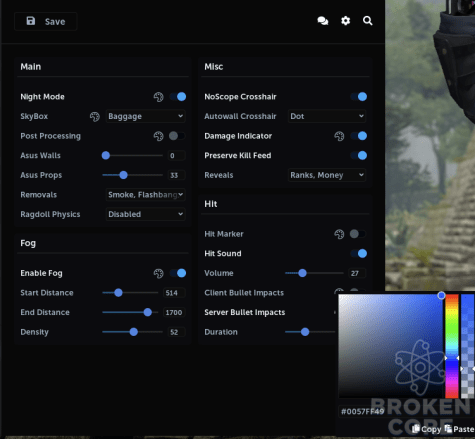Click the search magnifier icon
The width and height of the screenshot is (475, 439).
[368, 21]
